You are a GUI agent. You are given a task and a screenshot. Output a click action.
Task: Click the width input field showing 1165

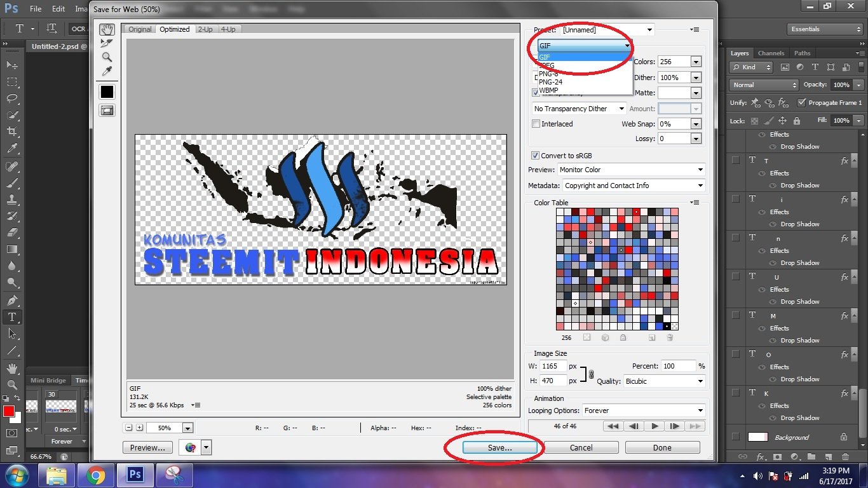(552, 366)
